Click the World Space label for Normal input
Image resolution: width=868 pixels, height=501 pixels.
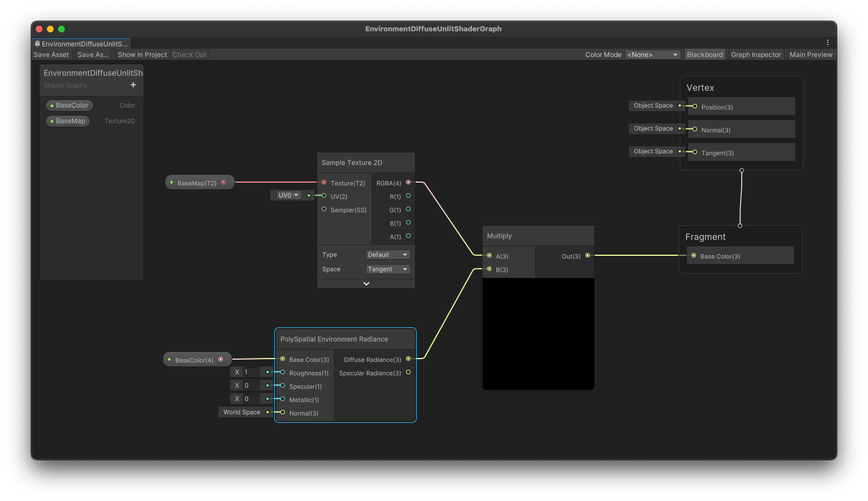coord(242,412)
